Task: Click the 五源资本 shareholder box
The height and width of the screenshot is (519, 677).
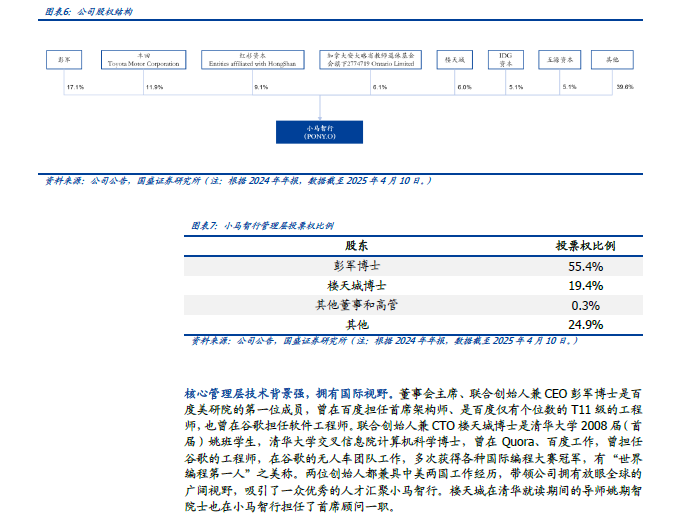Action: pyautogui.click(x=560, y=60)
